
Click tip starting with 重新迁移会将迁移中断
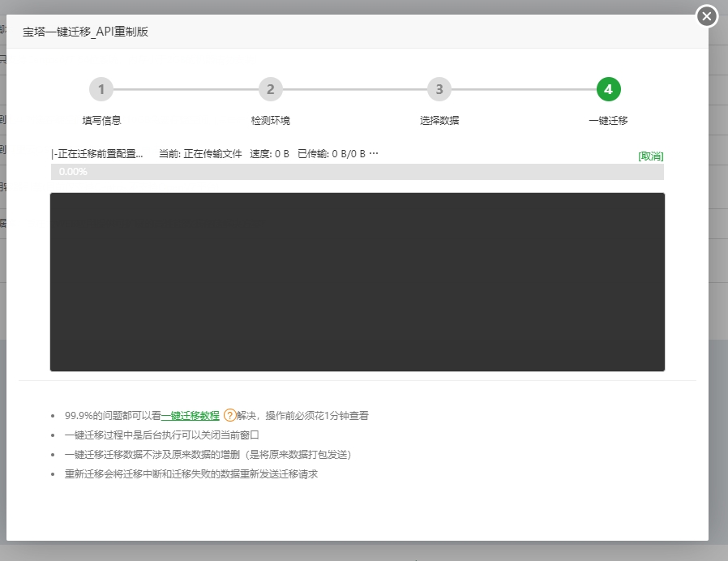click(191, 474)
